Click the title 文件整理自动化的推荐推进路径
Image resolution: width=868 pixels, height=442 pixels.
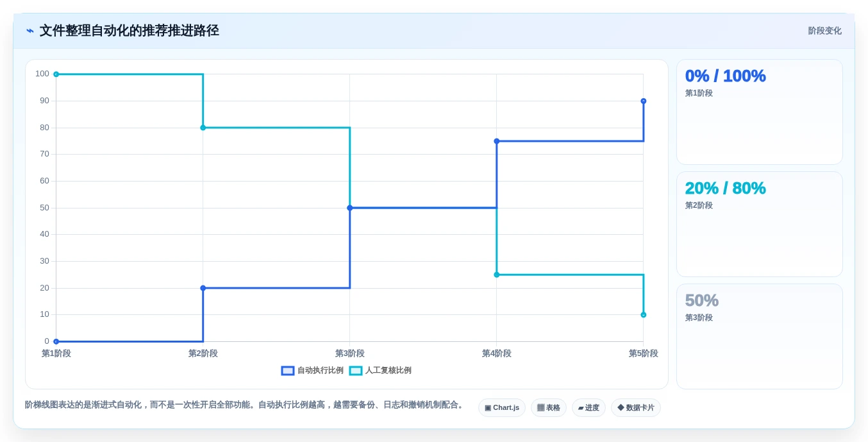pyautogui.click(x=129, y=31)
